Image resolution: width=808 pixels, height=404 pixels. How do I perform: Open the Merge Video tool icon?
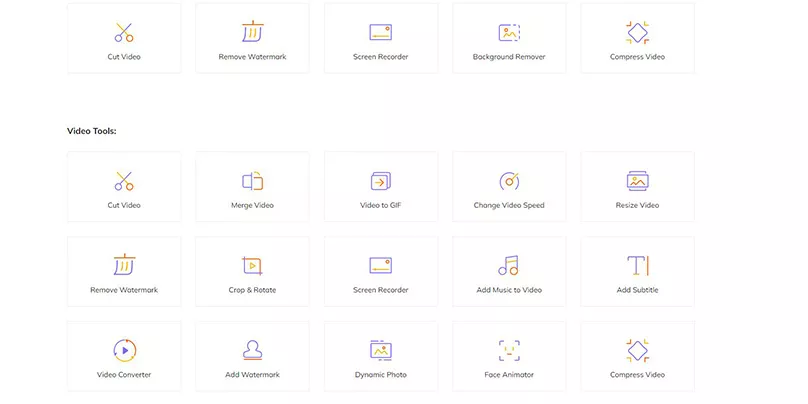pos(252,181)
